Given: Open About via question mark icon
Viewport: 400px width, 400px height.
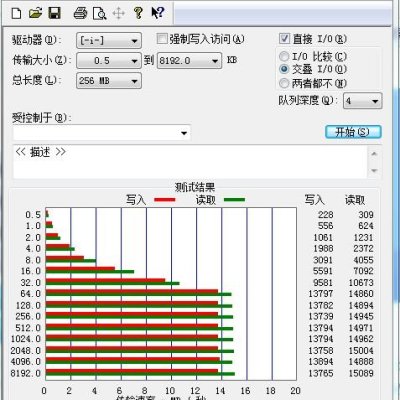Looking at the screenshot, I should click(138, 13).
